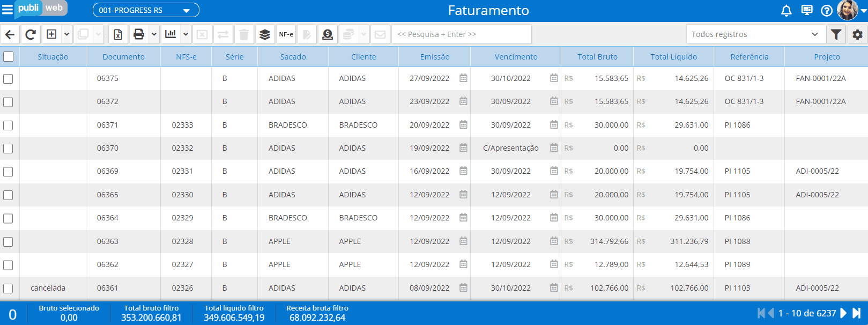Viewport: 868px width, 325px height.
Task: Print with the printer icon
Action: (x=139, y=34)
